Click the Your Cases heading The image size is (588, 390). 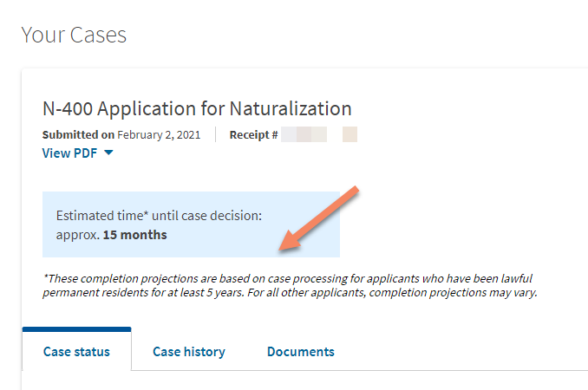coord(74,35)
